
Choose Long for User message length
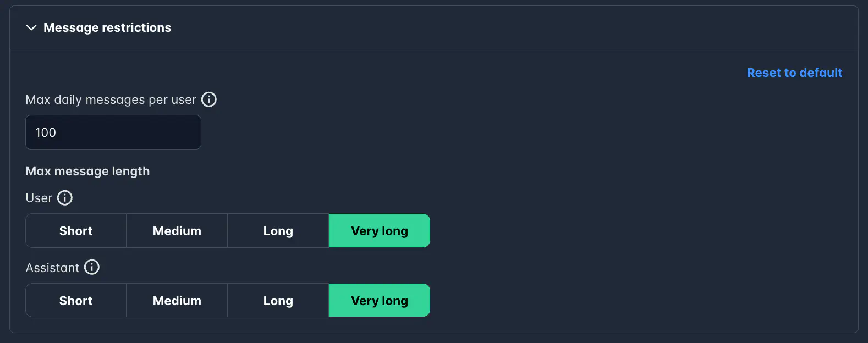278,231
